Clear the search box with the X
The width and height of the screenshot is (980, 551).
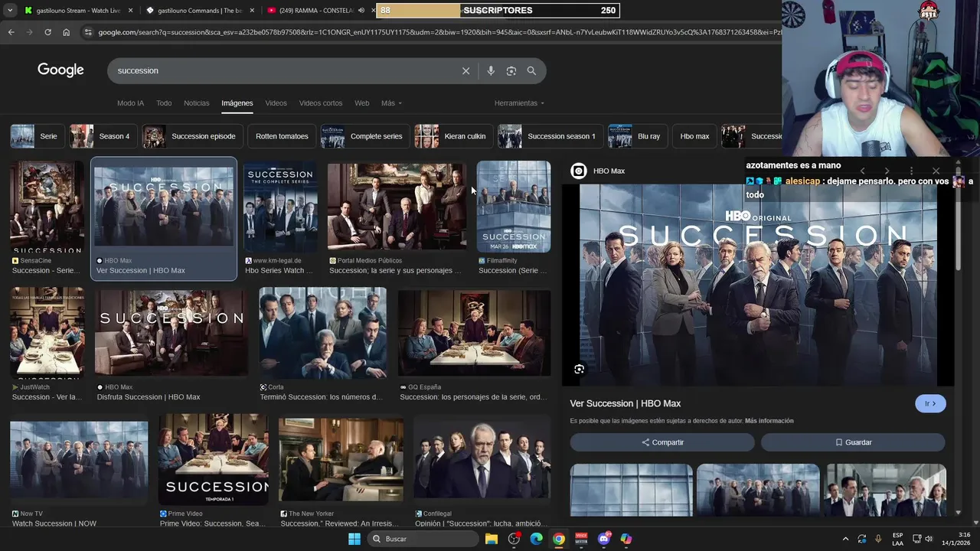[x=465, y=70]
